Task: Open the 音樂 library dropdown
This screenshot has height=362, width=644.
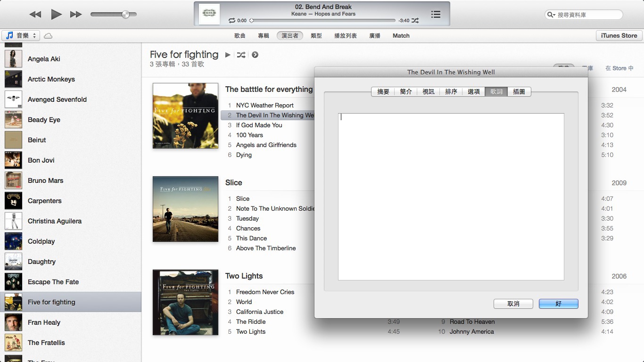Action: pyautogui.click(x=21, y=35)
